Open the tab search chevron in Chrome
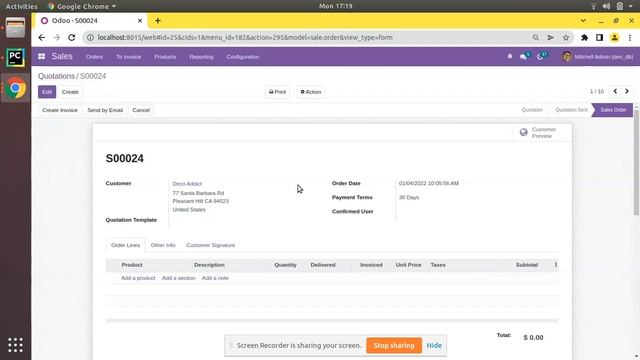 [583, 20]
